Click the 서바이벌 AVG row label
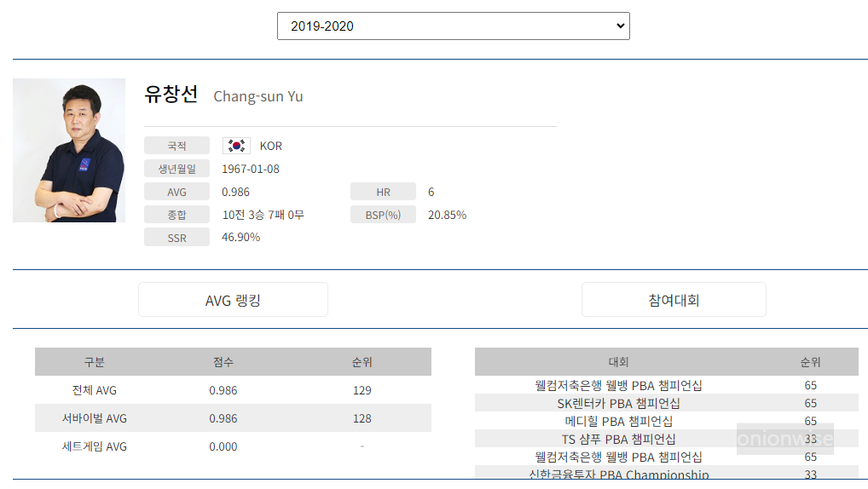This screenshot has height=489, width=868. [94, 419]
